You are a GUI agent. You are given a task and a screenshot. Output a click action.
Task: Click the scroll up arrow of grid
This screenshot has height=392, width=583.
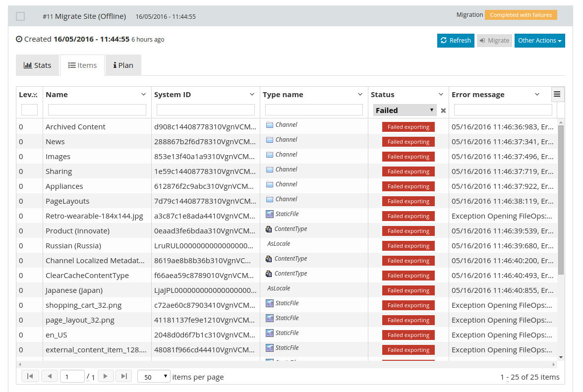(x=561, y=122)
